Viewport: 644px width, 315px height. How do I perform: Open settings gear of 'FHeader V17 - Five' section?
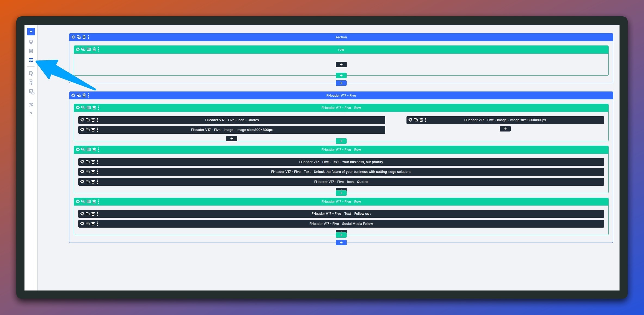tap(73, 96)
